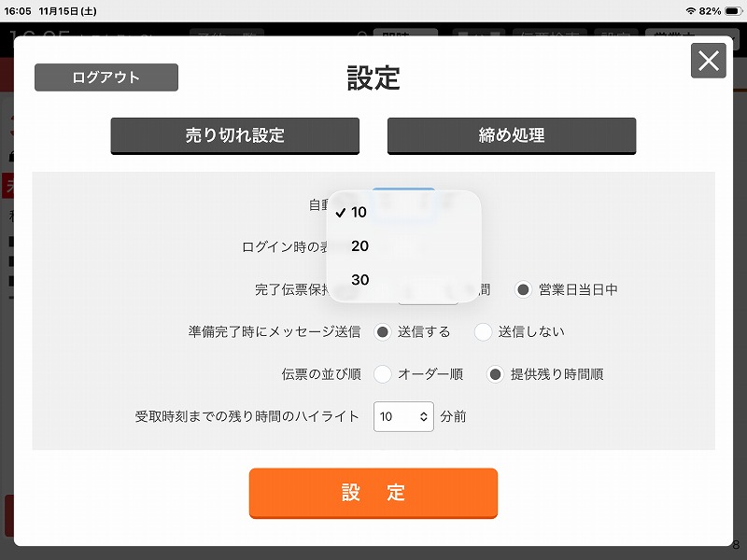Close the settings dialog with X icon
747x560 pixels.
click(709, 61)
